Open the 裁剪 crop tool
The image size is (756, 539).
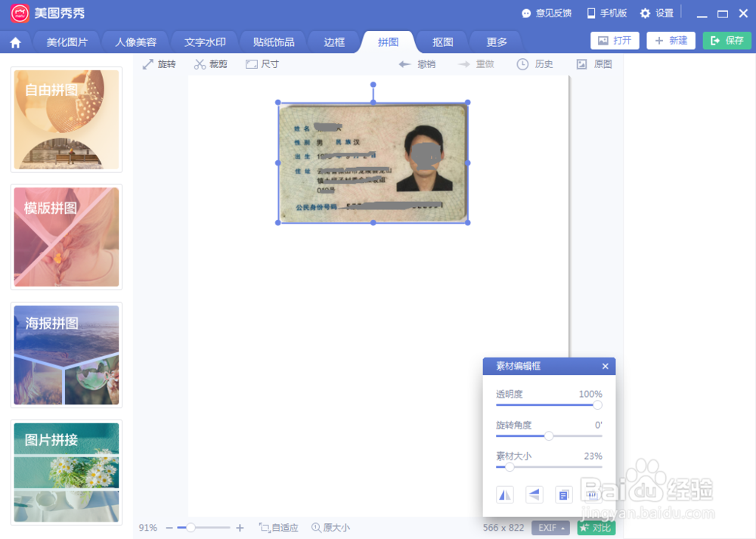pos(211,64)
